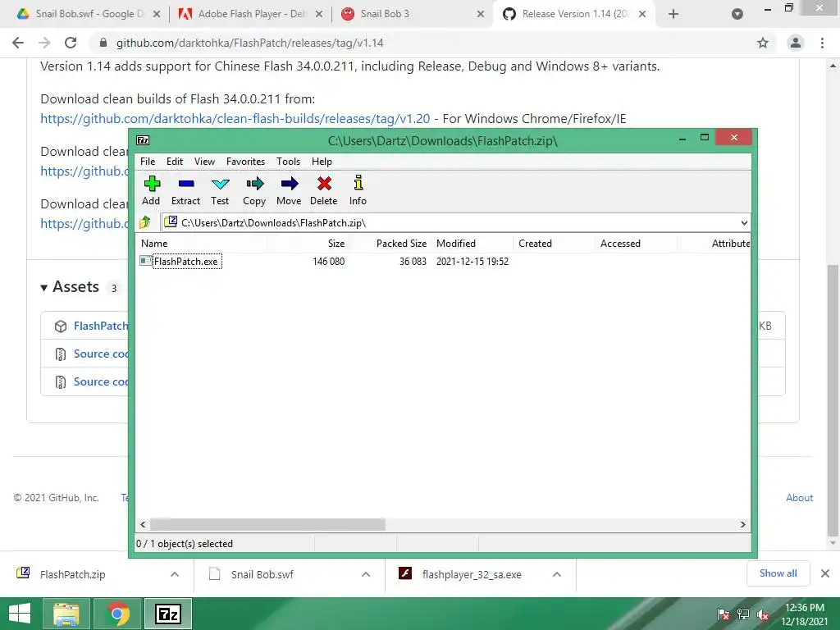Close the downloads bar
The height and width of the screenshot is (630, 840).
tap(825, 573)
